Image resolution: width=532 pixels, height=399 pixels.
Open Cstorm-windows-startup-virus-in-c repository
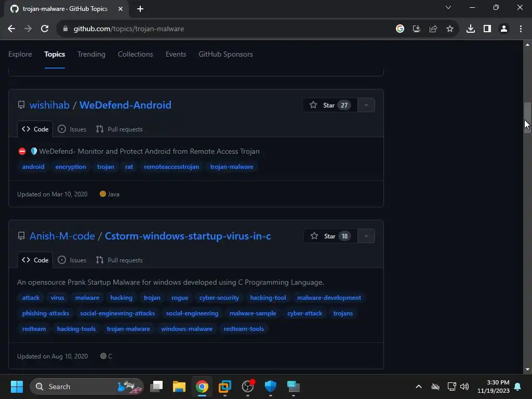click(x=188, y=236)
